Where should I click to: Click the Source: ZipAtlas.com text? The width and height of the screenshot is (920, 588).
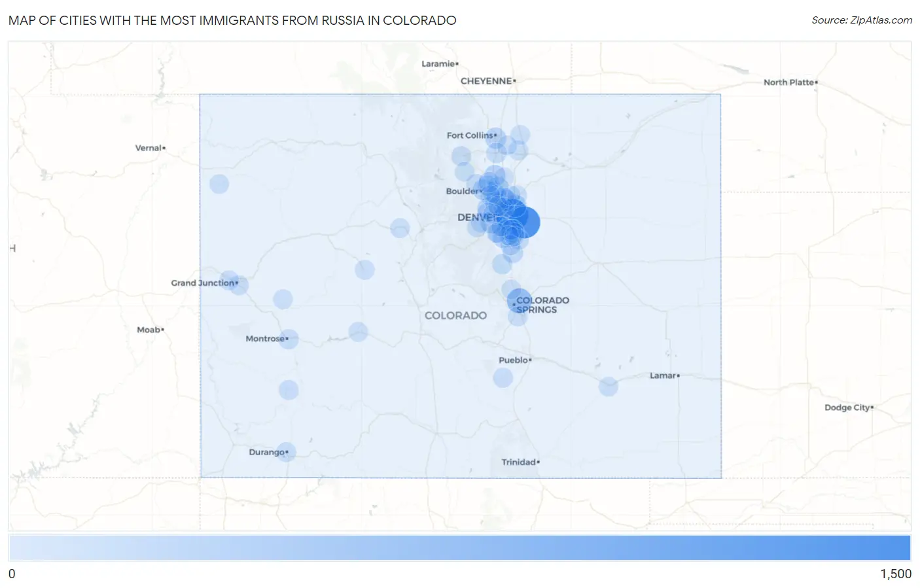click(x=862, y=20)
